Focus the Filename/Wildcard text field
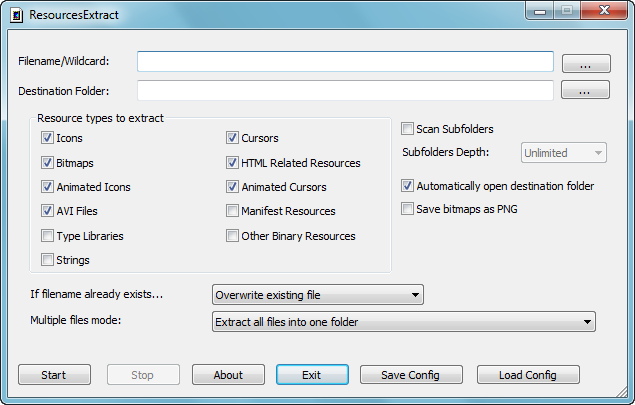The width and height of the screenshot is (635, 405). [345, 62]
